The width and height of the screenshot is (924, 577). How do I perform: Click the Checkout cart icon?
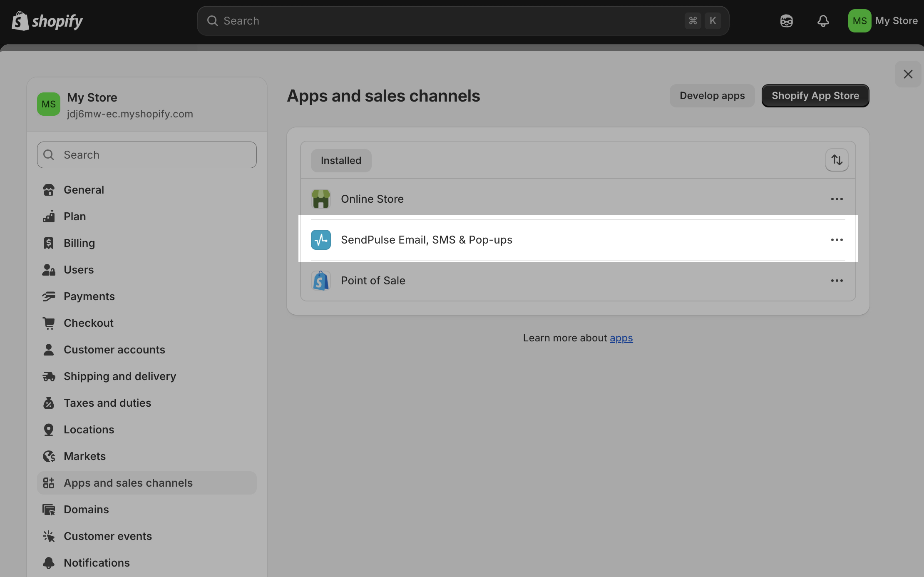[49, 323]
